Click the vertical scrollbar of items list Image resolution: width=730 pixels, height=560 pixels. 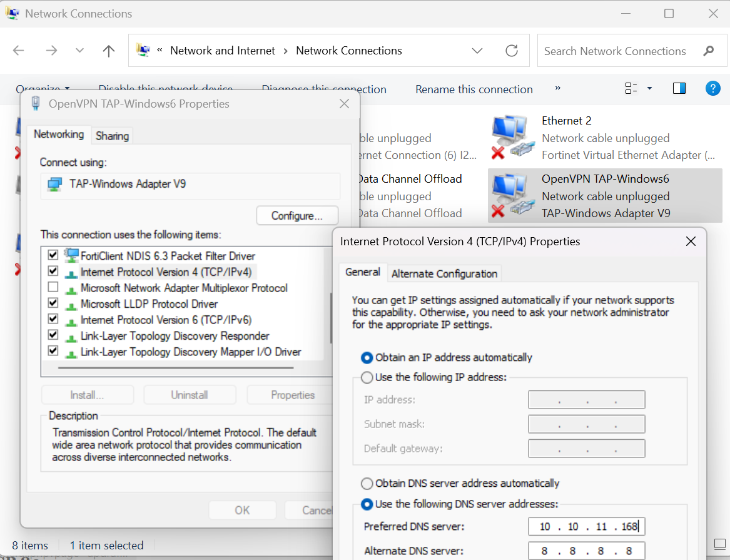point(330,318)
